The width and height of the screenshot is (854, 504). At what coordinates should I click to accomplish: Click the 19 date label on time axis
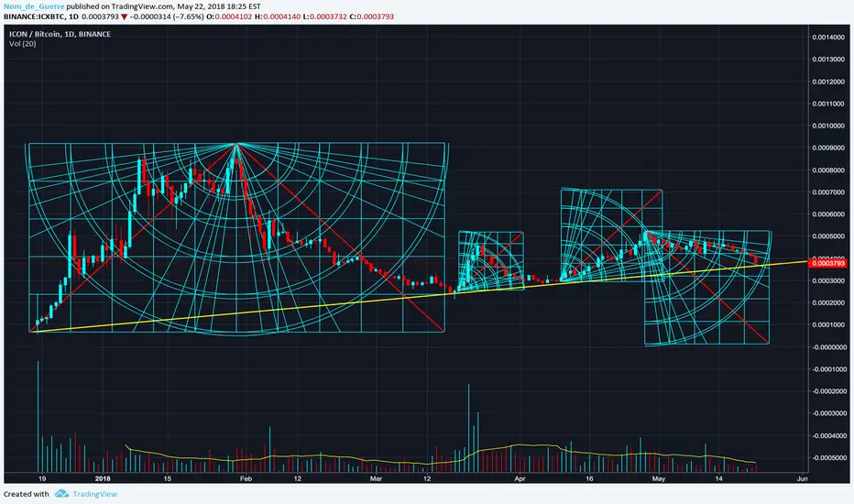click(42, 479)
